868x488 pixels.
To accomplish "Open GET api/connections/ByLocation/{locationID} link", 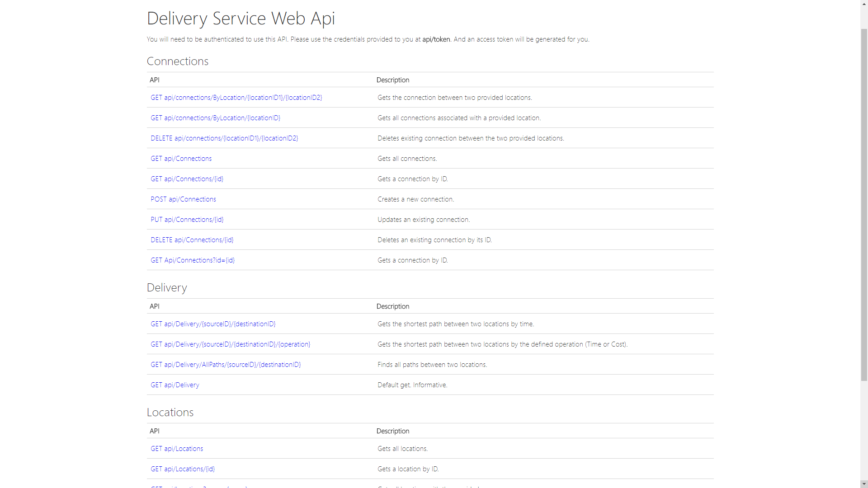I will (215, 118).
